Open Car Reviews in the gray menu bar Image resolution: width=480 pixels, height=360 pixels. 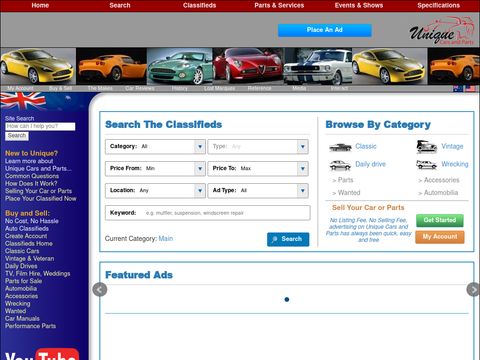[140, 89]
